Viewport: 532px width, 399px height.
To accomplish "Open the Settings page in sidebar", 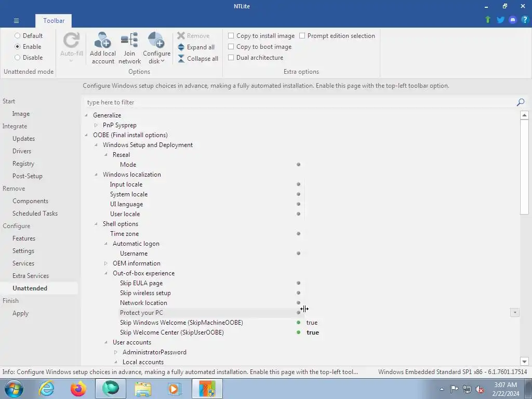I will 23,251.
